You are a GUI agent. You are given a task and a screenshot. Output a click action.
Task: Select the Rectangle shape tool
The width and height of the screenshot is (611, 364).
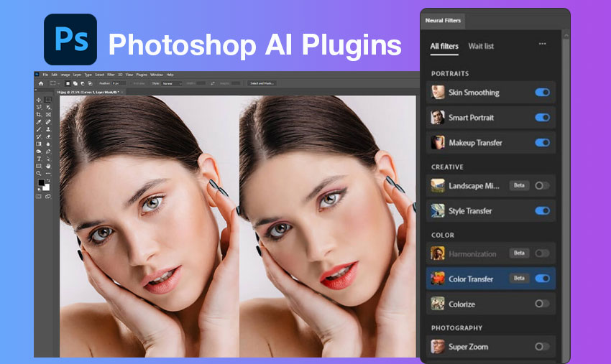(x=39, y=166)
